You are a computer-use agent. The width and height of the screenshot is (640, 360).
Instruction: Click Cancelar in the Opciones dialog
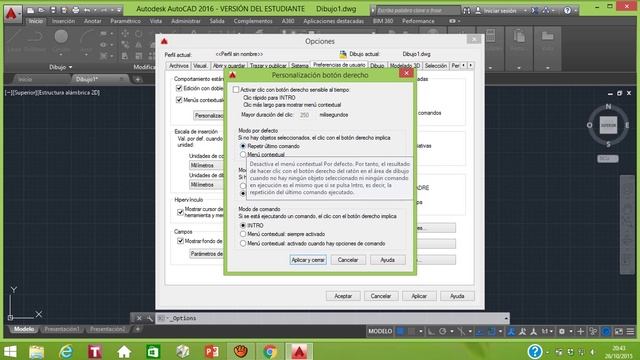[x=381, y=296]
